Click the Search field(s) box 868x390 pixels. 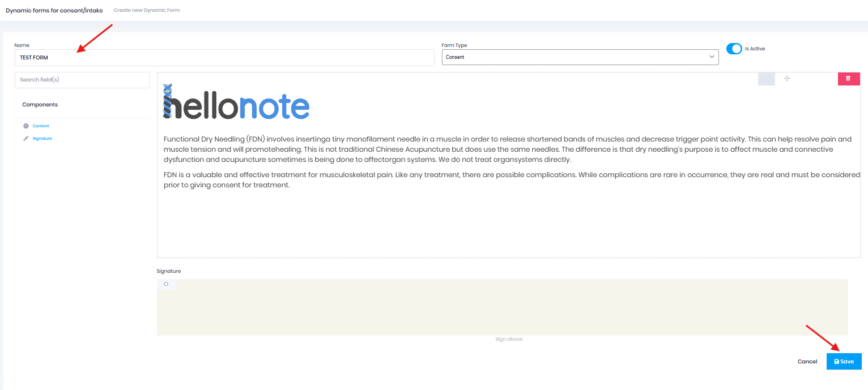coord(82,79)
